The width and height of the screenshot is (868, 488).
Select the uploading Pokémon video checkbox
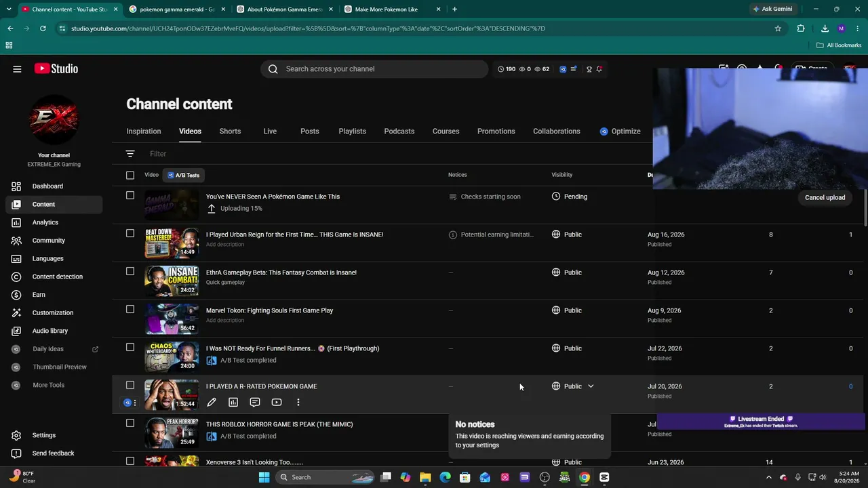[x=130, y=195]
